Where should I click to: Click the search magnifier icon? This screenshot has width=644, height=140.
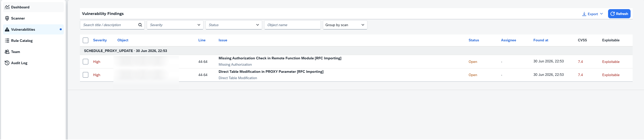click(x=140, y=25)
